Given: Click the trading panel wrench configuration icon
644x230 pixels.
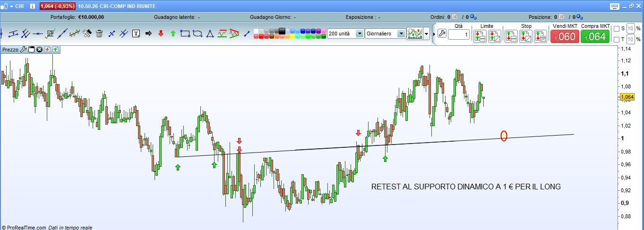Looking at the screenshot, I should [x=442, y=34].
